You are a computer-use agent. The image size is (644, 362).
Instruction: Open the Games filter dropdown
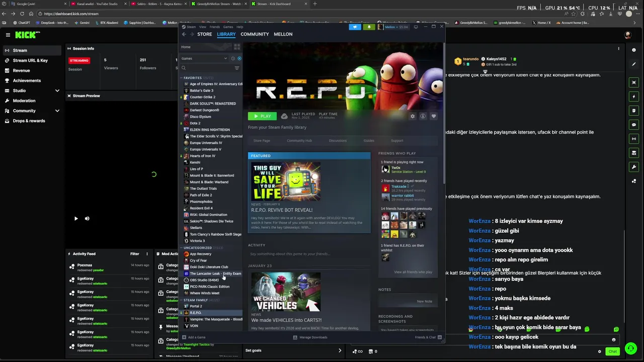pyautogui.click(x=204, y=58)
